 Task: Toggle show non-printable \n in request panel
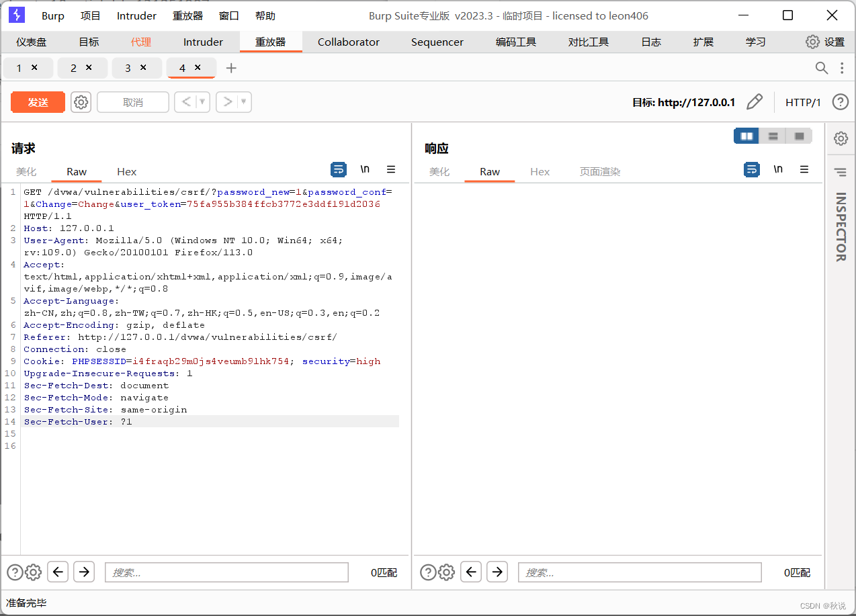(365, 169)
